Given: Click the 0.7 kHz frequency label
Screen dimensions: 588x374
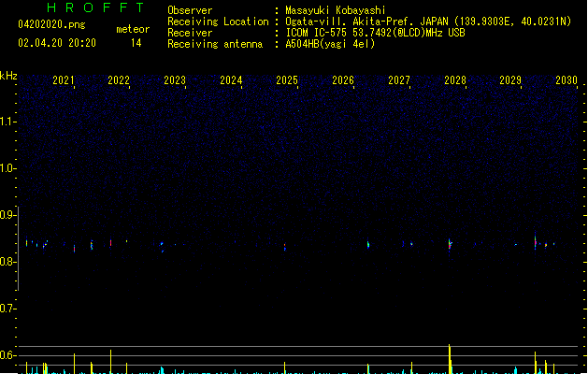Looking at the screenshot, I should [7, 309].
